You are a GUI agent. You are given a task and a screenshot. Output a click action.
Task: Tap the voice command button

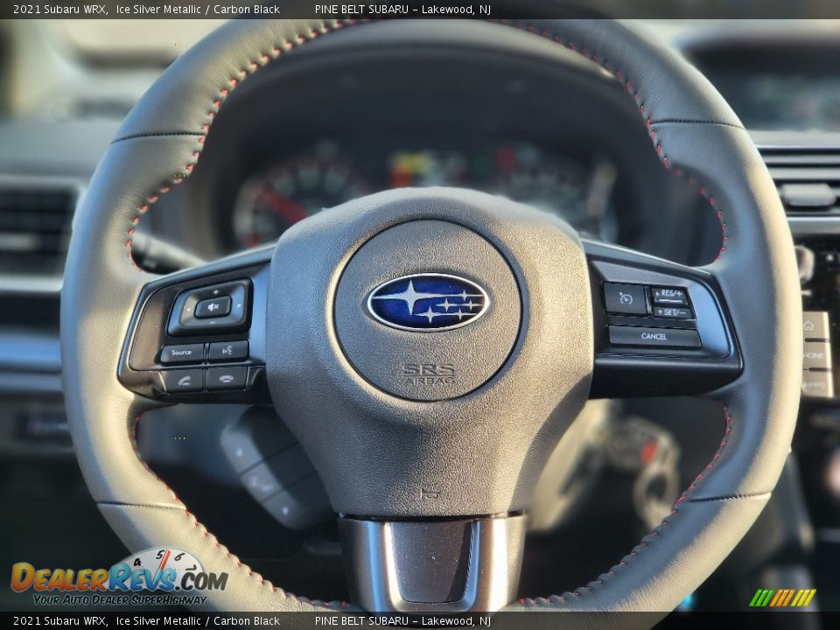(x=228, y=350)
